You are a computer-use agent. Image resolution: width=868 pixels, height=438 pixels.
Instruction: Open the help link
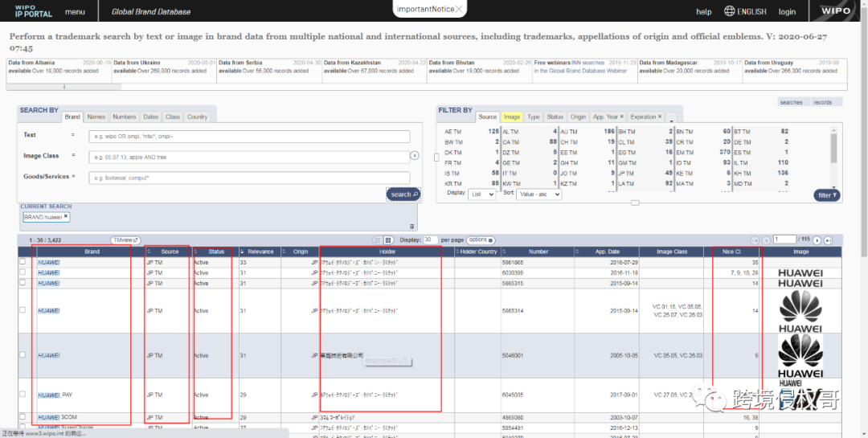703,11
